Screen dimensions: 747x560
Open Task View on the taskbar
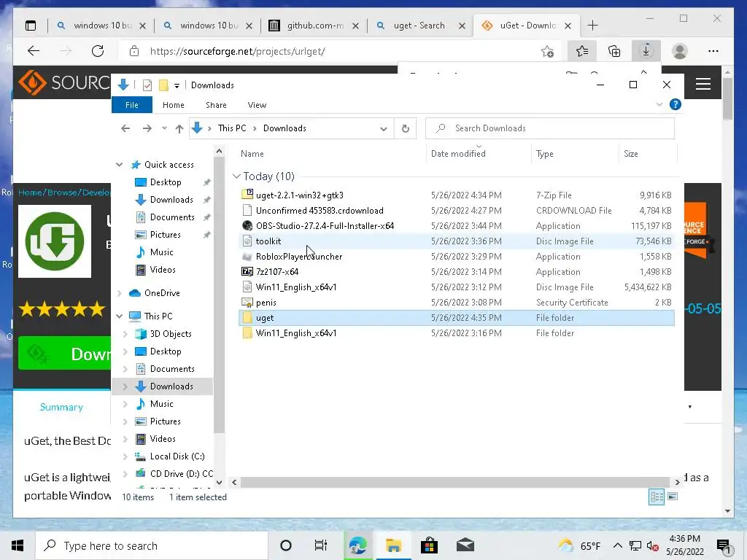pyautogui.click(x=321, y=545)
